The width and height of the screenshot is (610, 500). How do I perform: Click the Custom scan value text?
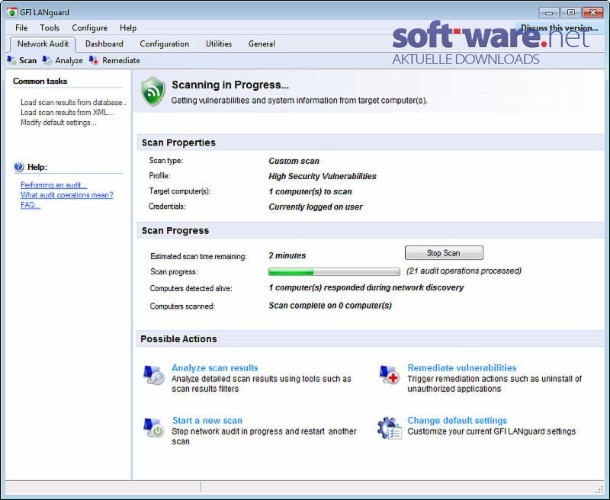click(294, 161)
